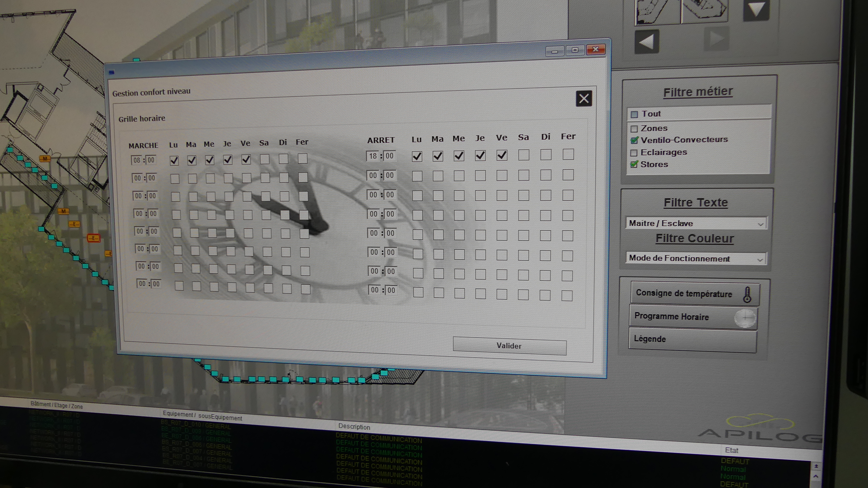The image size is (868, 488).
Task: Click the 08 hour MARCHE field
Action: 137,160
